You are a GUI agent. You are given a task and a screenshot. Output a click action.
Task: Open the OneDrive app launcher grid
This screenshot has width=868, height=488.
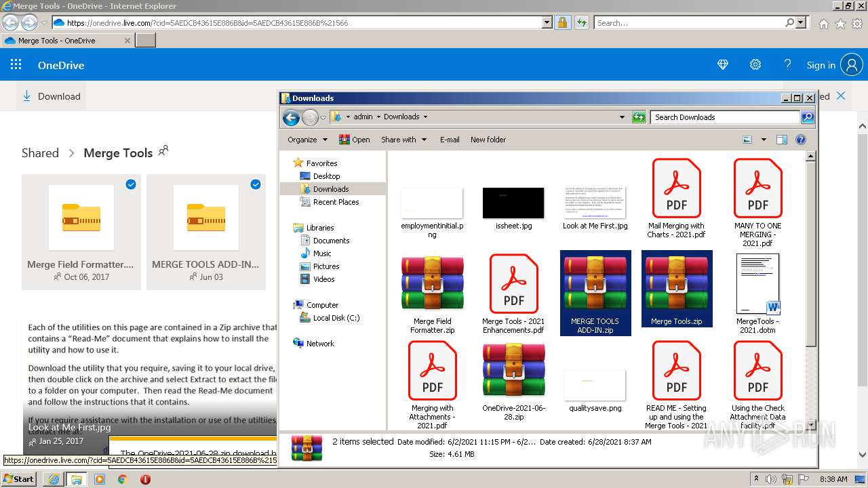tap(16, 65)
